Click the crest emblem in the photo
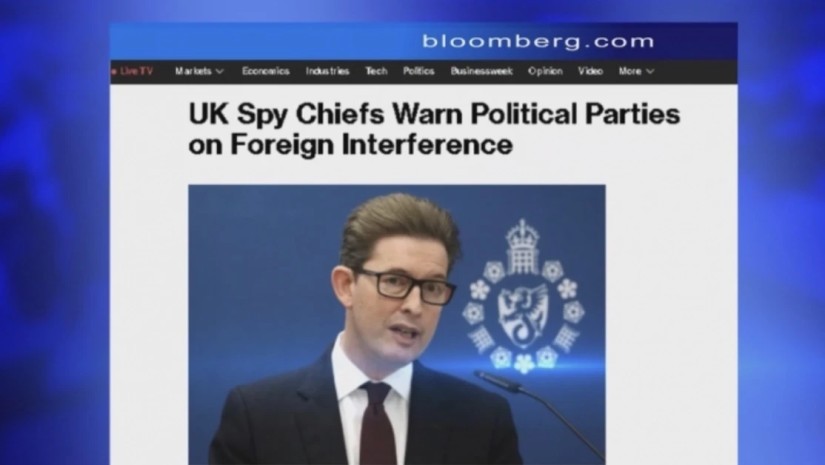This screenshot has width=825, height=465. 523,297
